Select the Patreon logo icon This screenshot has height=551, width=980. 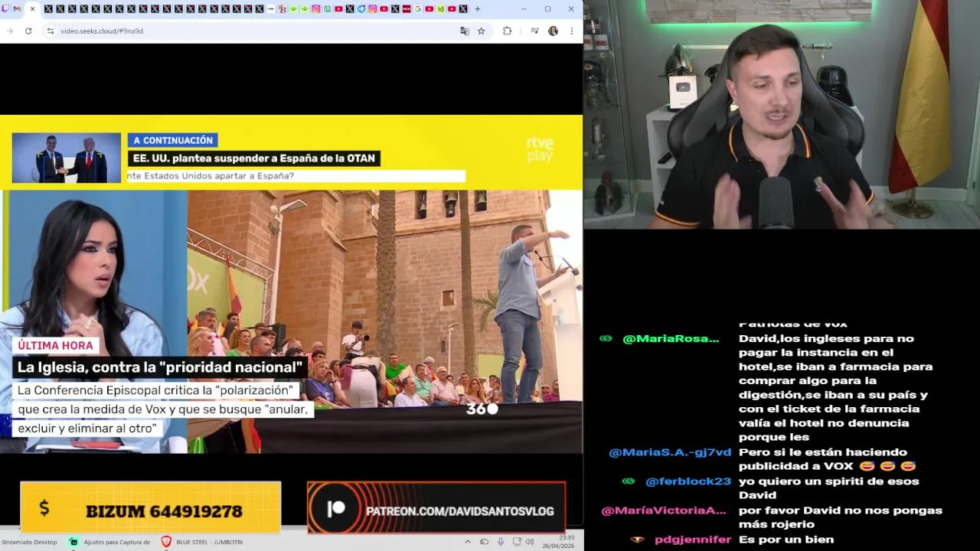tap(336, 509)
